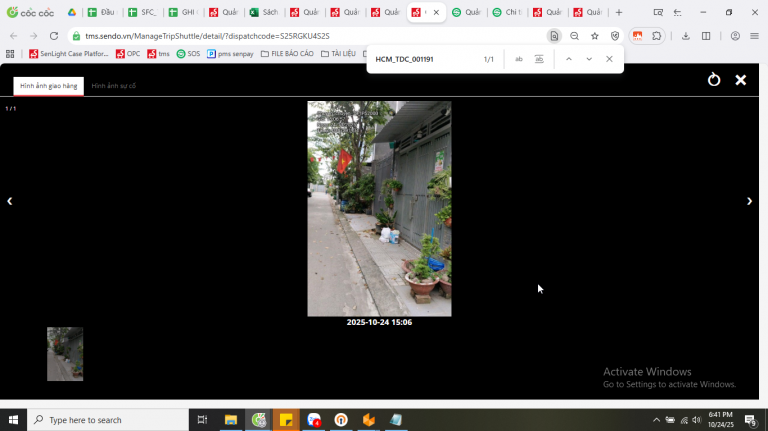Open Sticky Notes from taskbar
Image resolution: width=768 pixels, height=431 pixels.
click(286, 420)
